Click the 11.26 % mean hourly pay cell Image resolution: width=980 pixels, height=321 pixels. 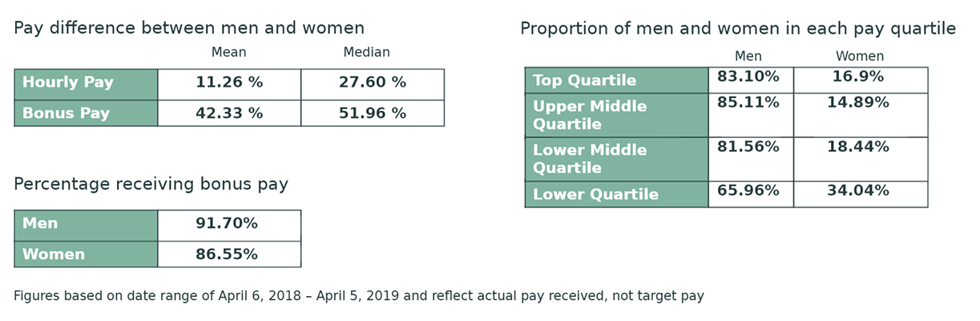(229, 83)
